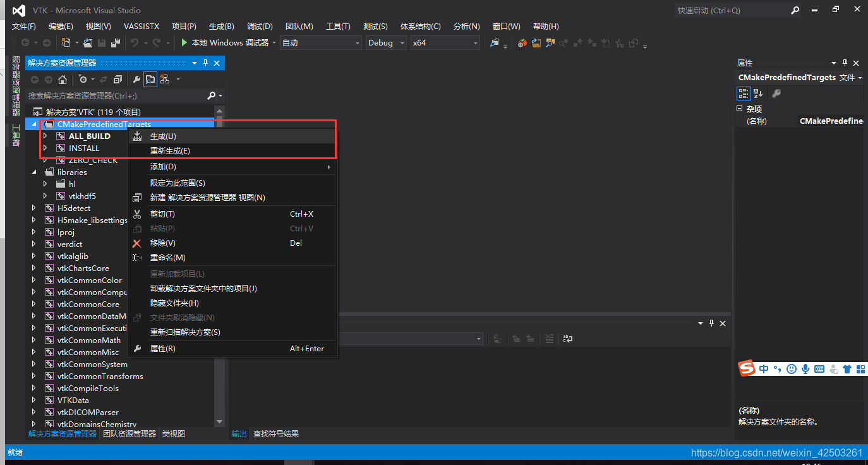This screenshot has height=465, width=868.
Task: Toggle the Show All Files icon
Action: [150, 80]
